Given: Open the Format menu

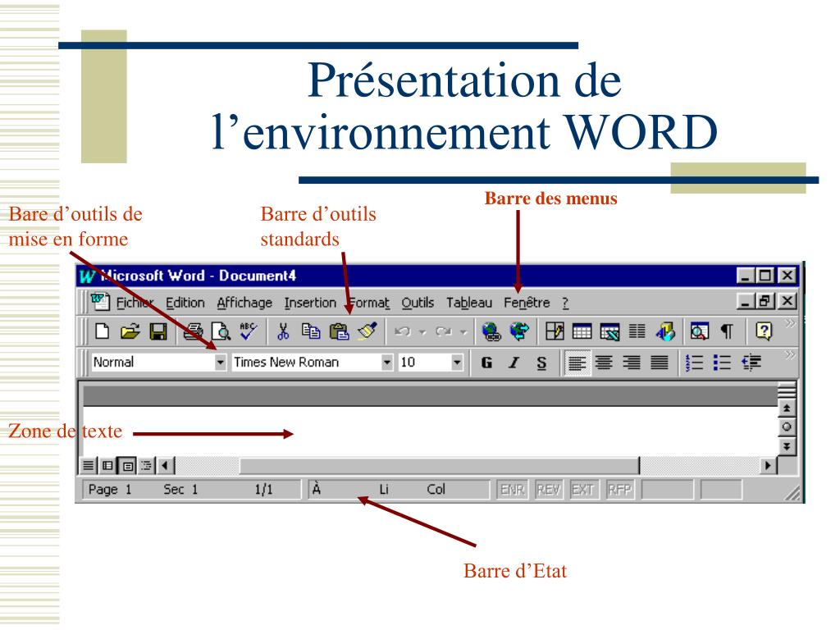Looking at the screenshot, I should [369, 303].
